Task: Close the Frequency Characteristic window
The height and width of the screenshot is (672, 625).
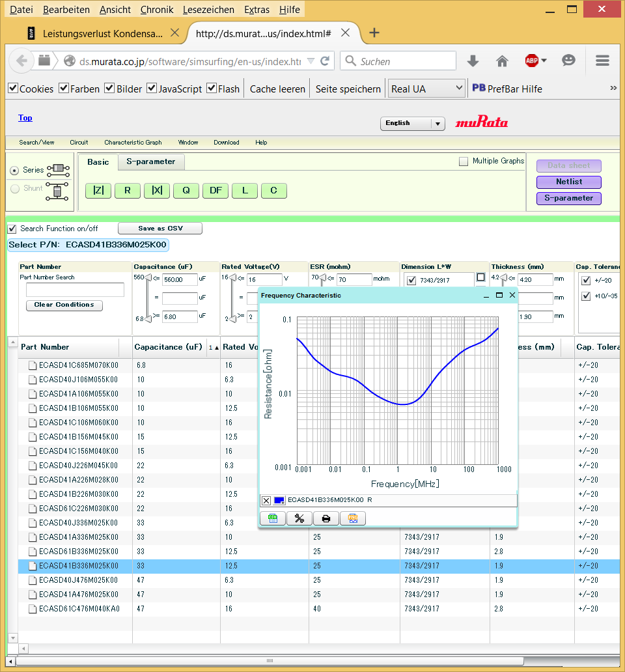Action: (x=512, y=295)
